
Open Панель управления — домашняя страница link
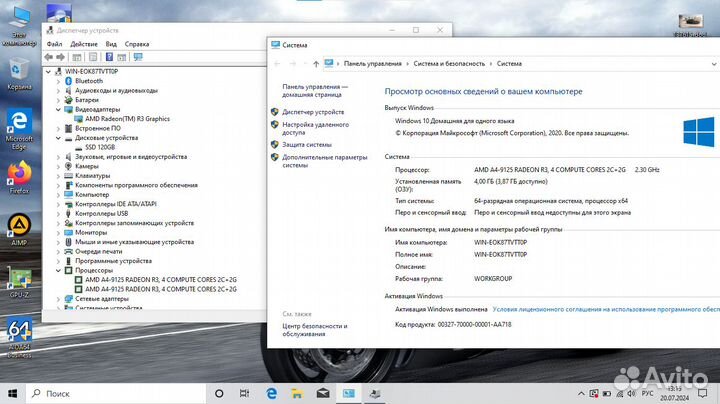[x=315, y=90]
